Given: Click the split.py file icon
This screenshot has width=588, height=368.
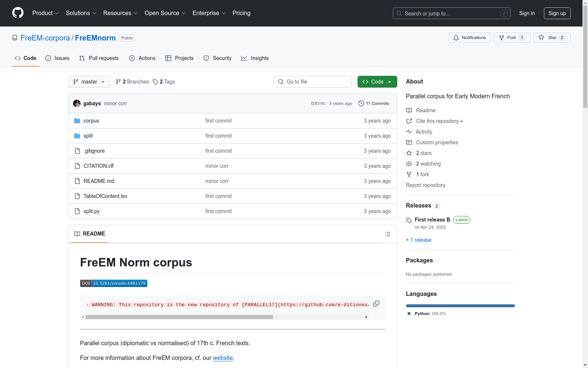Looking at the screenshot, I should pos(77,211).
